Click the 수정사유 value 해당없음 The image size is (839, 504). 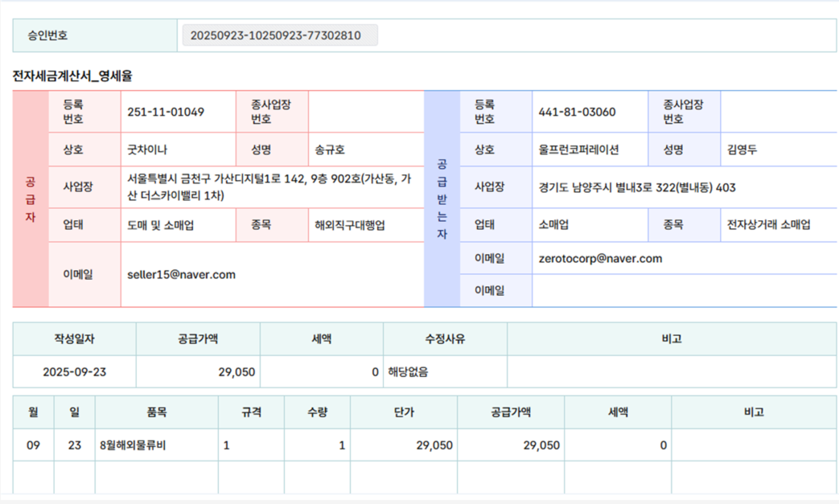[408, 372]
